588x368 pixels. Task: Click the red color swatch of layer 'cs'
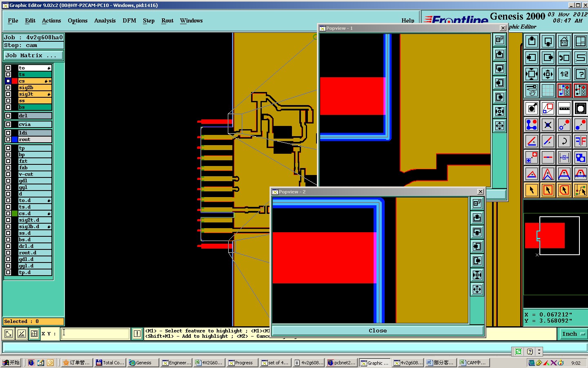point(15,81)
